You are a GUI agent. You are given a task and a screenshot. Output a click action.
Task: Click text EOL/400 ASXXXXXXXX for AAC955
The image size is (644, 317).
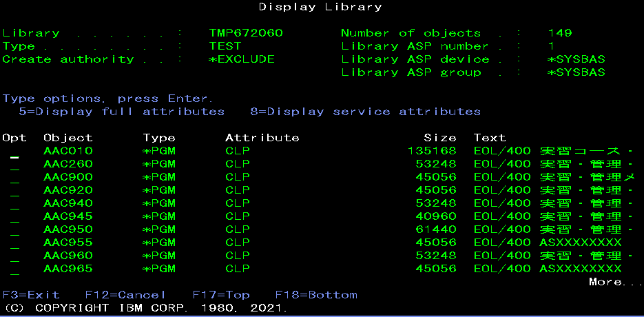pos(548,243)
